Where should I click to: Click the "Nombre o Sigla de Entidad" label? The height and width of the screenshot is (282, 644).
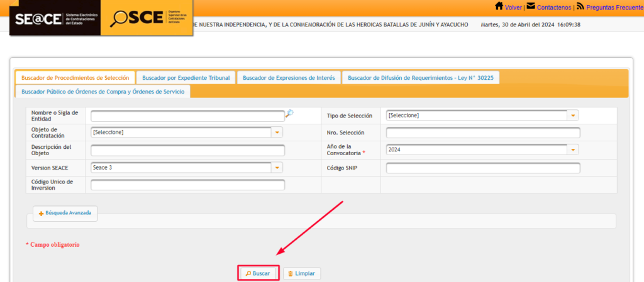pos(55,116)
